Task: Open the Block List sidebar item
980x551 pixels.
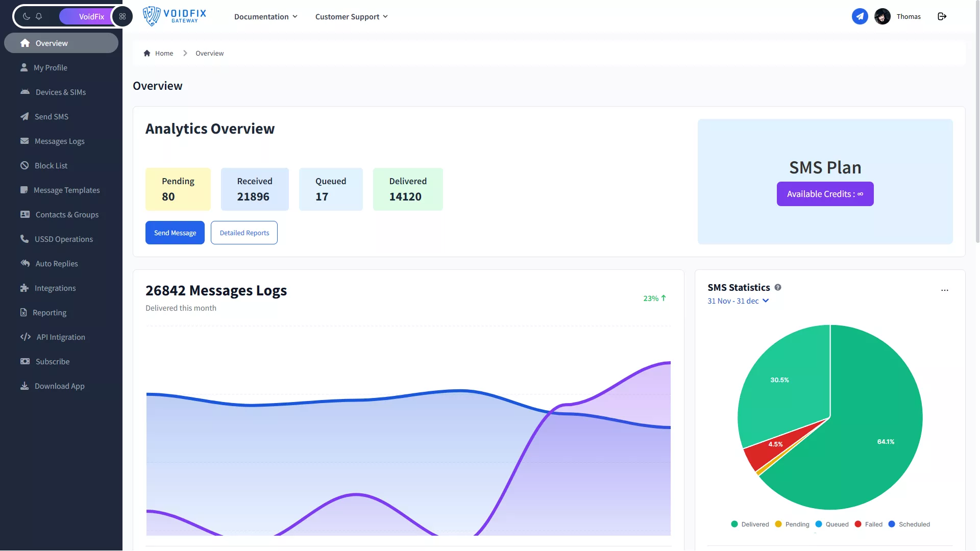Action: 51,166
